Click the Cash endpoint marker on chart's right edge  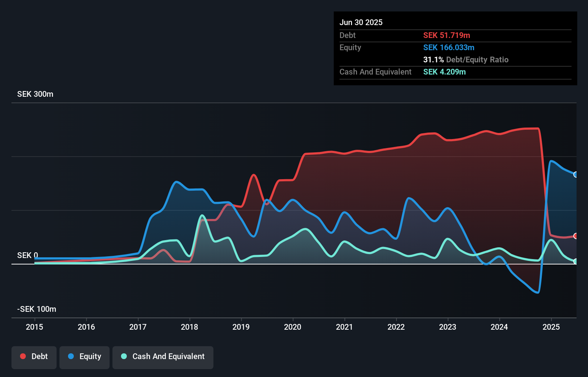pyautogui.click(x=576, y=262)
